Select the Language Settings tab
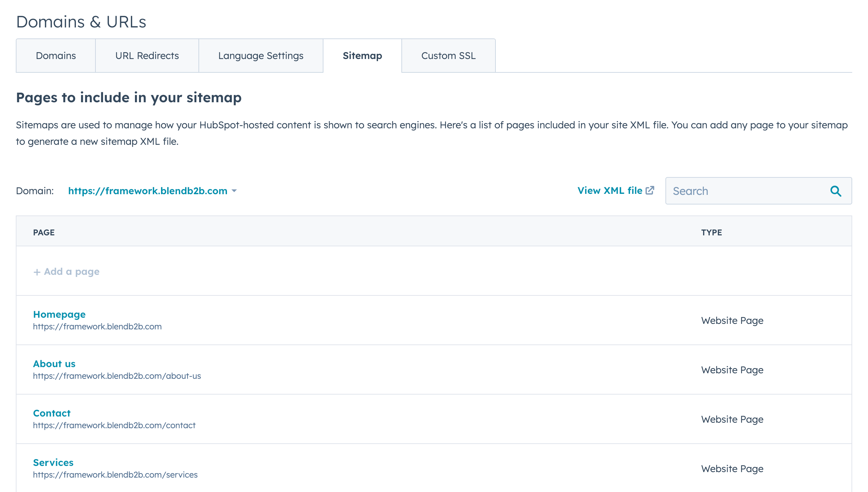This screenshot has width=868, height=492. point(260,55)
